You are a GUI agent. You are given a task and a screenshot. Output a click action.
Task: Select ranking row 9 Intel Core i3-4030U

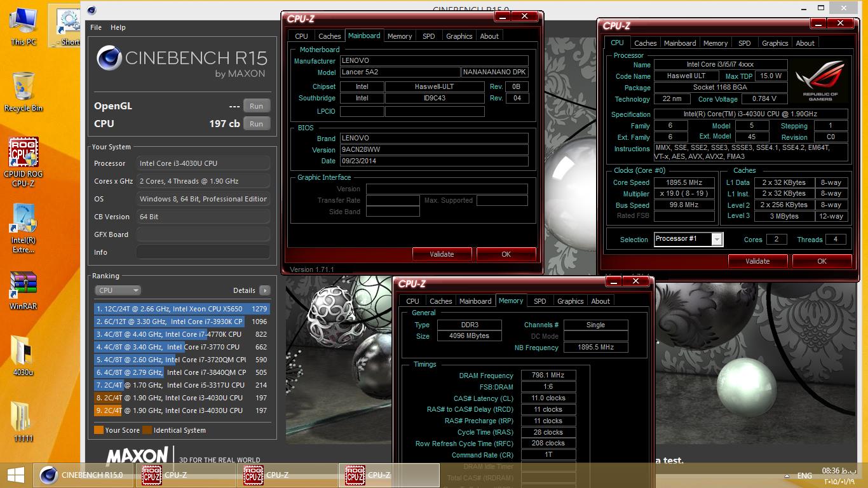(x=182, y=410)
